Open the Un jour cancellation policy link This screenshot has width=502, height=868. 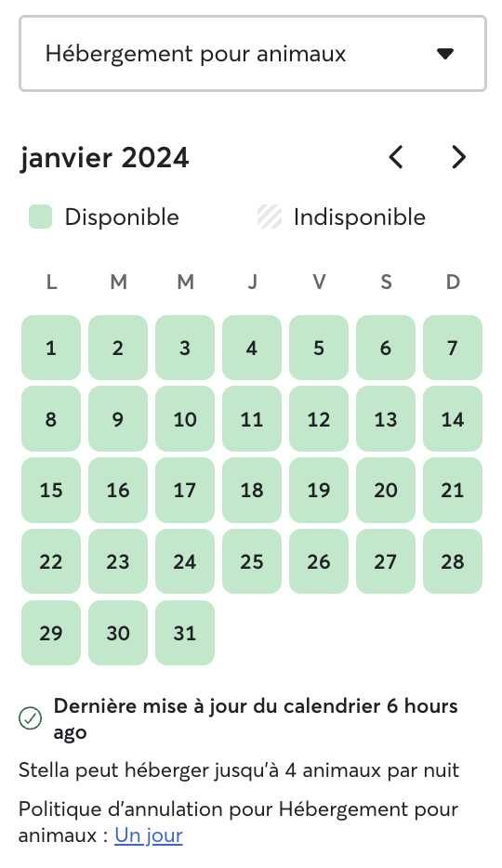149,835
